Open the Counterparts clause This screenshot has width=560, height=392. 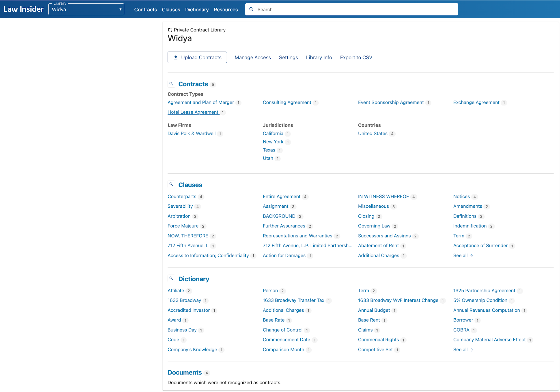(182, 197)
